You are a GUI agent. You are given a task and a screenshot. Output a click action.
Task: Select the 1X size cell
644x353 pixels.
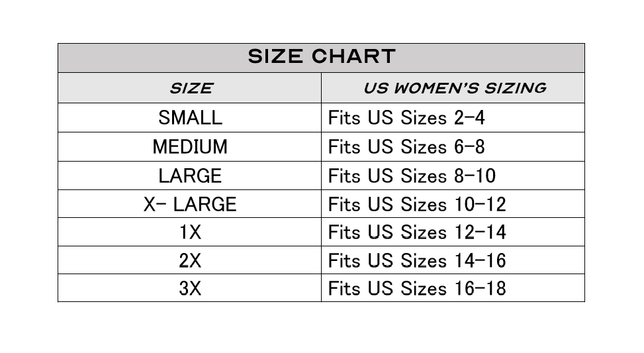point(191,232)
